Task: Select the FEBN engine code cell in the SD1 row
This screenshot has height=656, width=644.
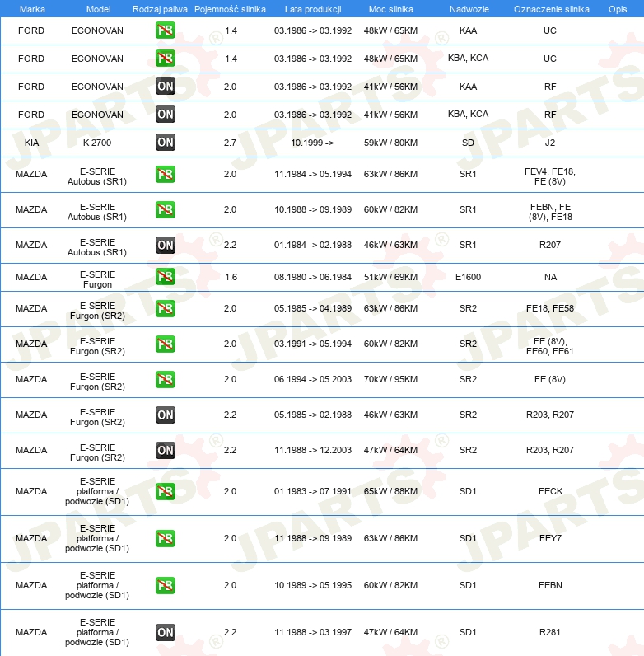Action: coord(550,585)
